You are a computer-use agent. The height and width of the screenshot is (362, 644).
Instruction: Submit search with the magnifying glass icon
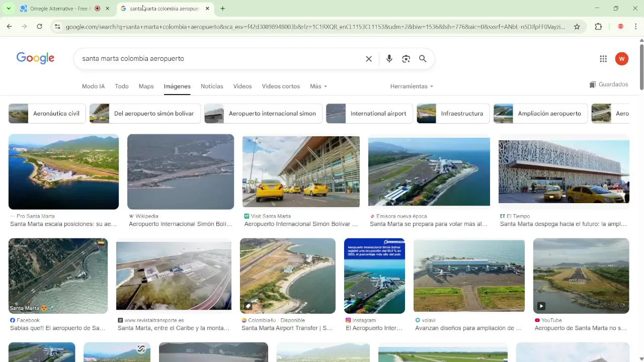(423, 59)
